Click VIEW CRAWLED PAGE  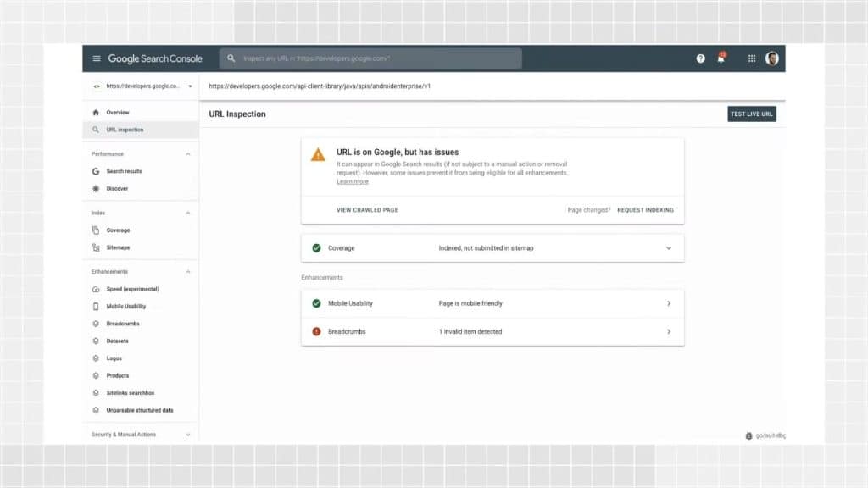tap(367, 210)
